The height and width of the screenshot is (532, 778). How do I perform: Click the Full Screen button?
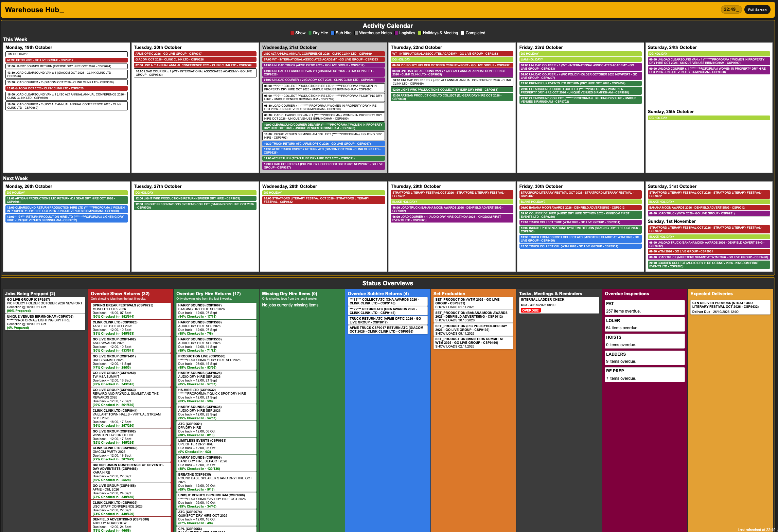757,10
